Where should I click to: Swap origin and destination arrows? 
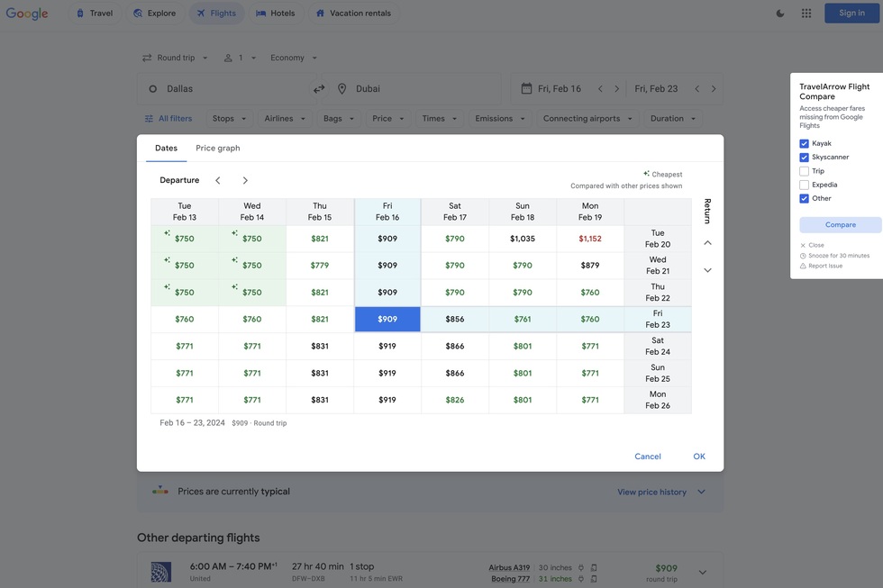(319, 89)
